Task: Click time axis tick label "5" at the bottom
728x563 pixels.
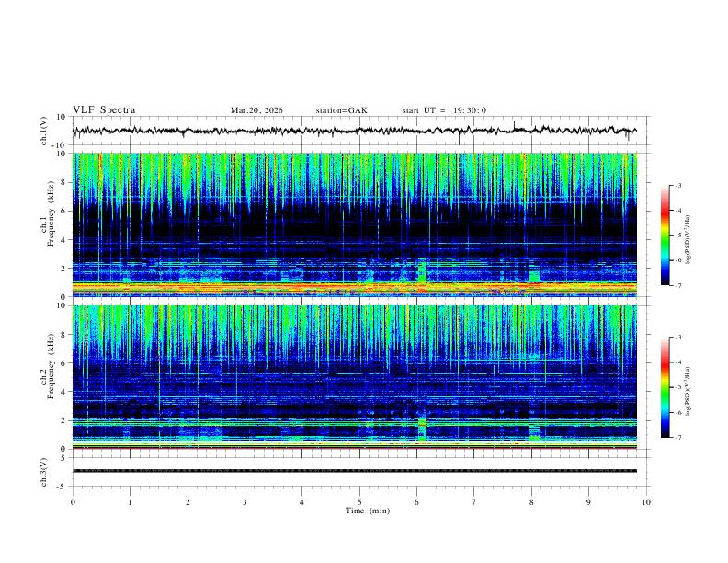Action: (x=359, y=502)
